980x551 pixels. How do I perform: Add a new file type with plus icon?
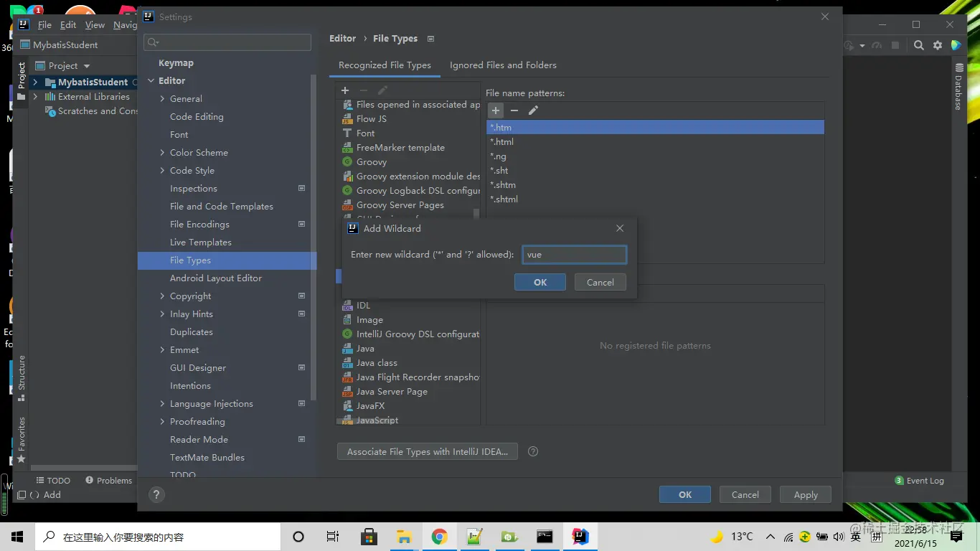[x=345, y=90]
